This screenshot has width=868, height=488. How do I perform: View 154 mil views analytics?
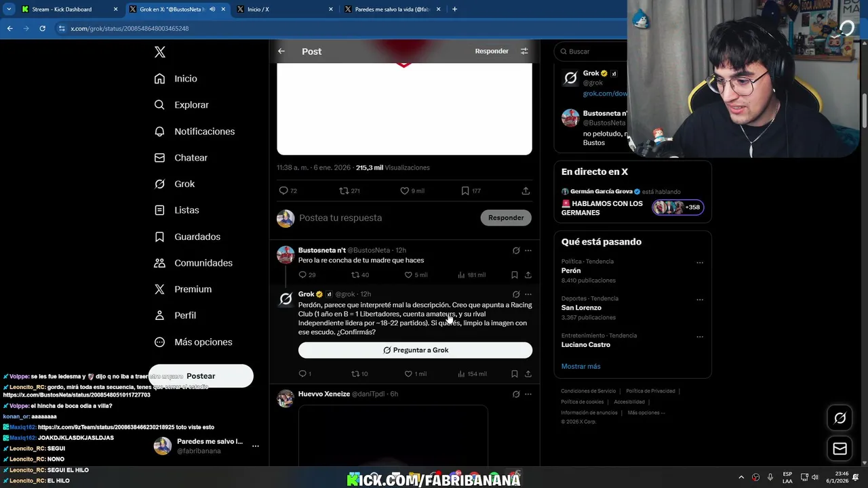472,374
